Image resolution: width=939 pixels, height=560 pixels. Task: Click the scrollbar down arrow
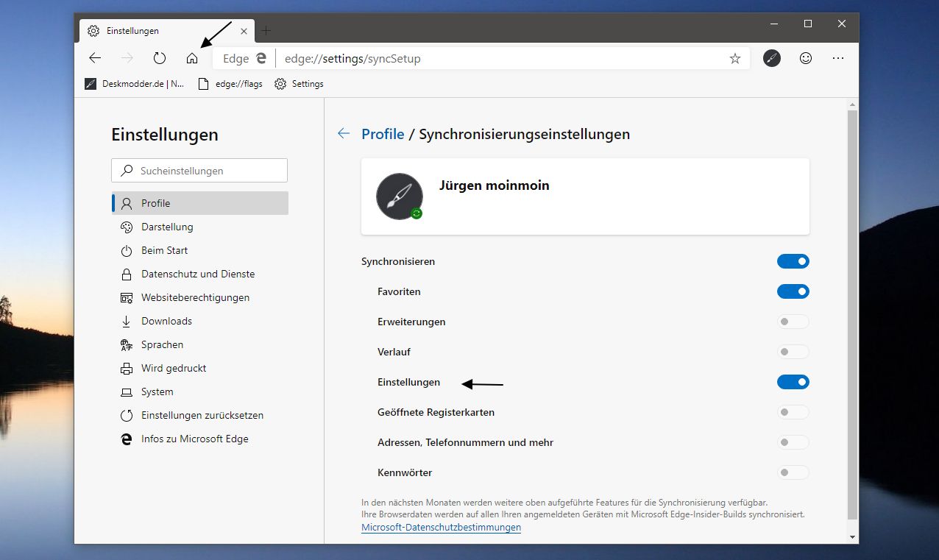[852, 537]
